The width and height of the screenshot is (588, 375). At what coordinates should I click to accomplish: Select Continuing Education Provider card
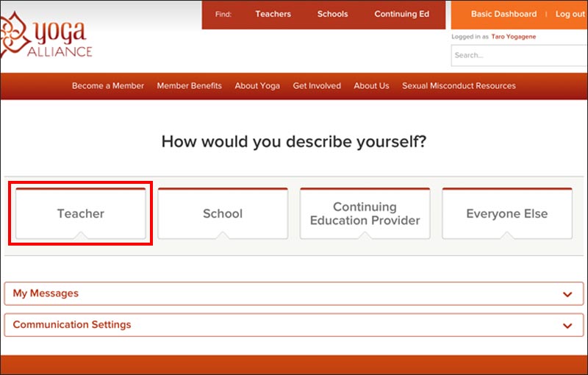pyautogui.click(x=365, y=213)
